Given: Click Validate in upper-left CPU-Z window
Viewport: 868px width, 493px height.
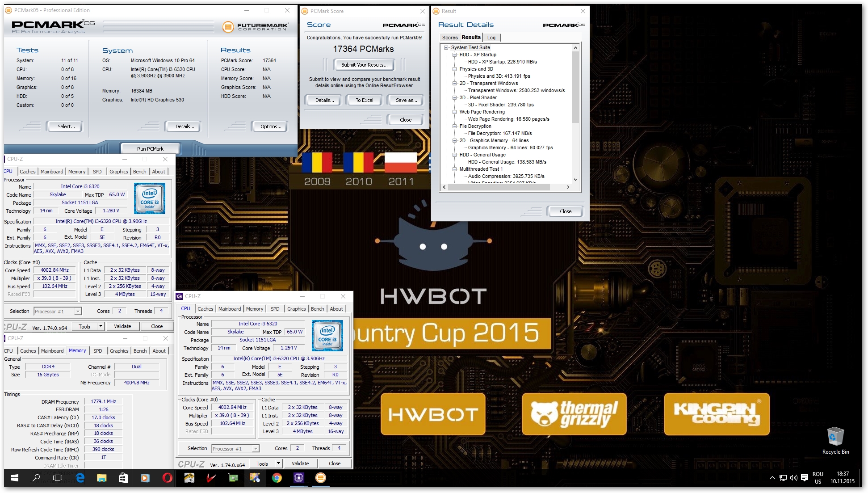Looking at the screenshot, I should coord(122,326).
